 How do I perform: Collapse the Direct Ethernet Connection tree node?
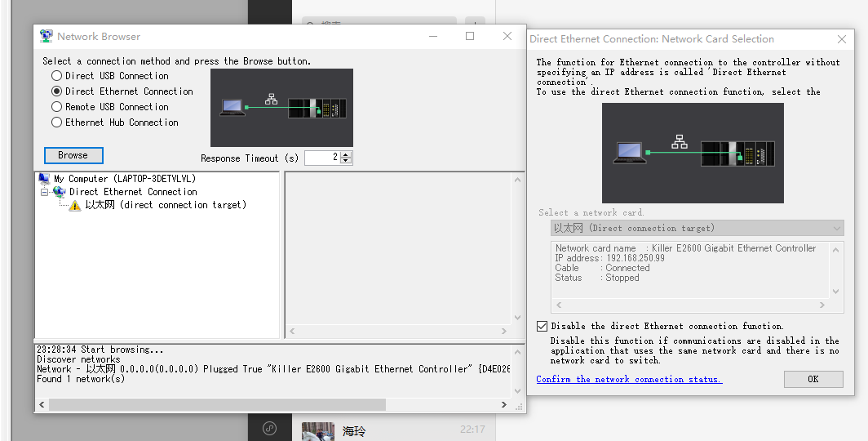click(45, 192)
